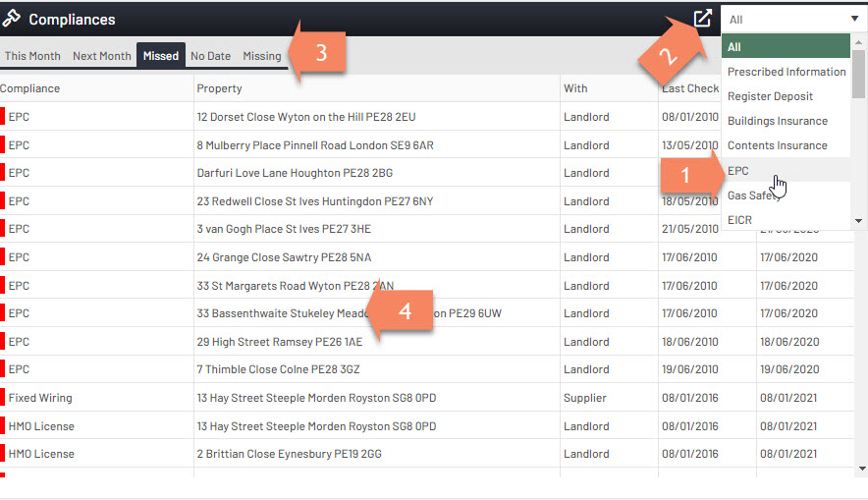Switch to the This Month tab
Viewport: 868px width, 500px height.
coord(32,56)
